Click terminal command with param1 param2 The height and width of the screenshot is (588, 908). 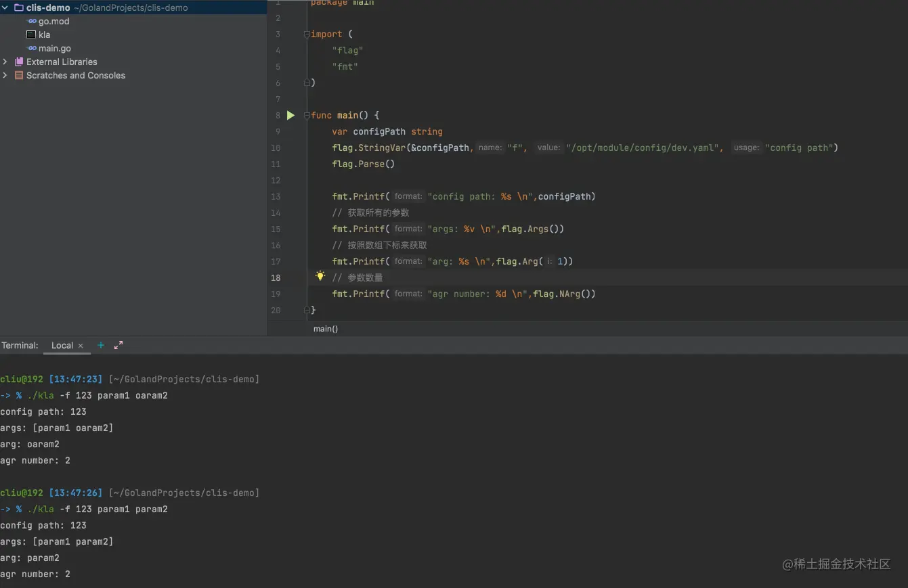coord(98,509)
